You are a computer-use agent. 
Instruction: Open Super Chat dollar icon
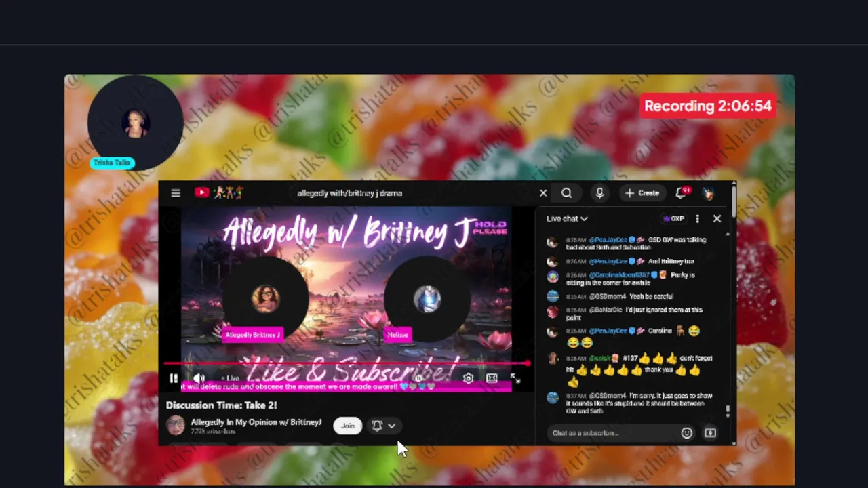coord(710,433)
